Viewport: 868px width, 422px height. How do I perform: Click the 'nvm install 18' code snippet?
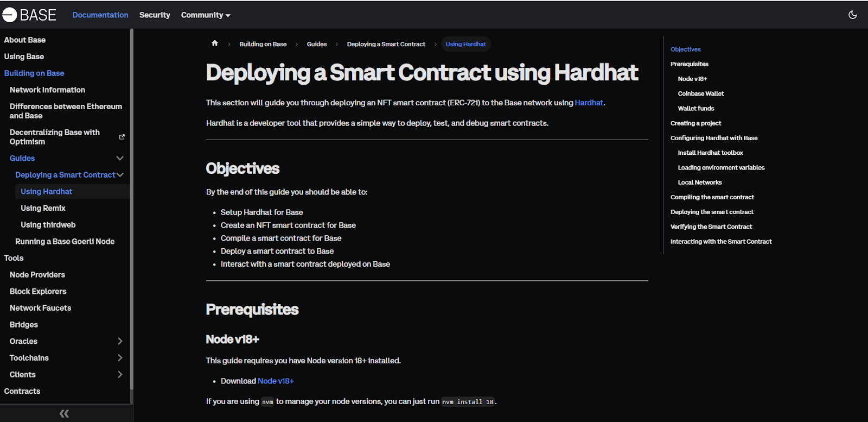(x=468, y=402)
